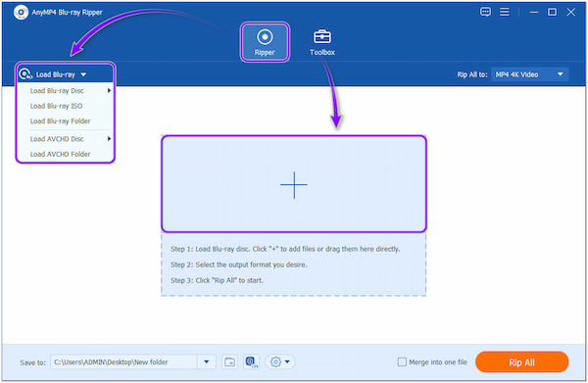Open the Ripper tab
This screenshot has width=588, height=383.
(265, 42)
